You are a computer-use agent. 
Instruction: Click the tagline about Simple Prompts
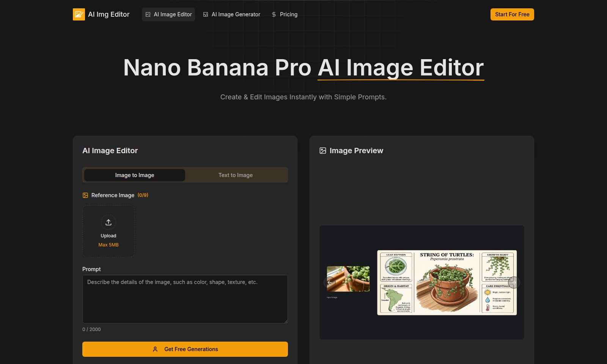[303, 97]
